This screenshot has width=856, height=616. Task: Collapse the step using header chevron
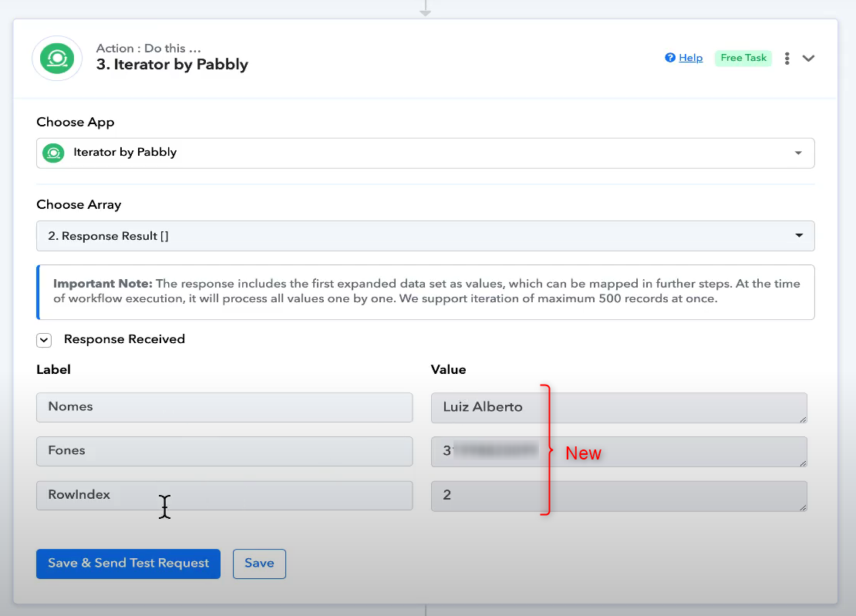pos(808,59)
